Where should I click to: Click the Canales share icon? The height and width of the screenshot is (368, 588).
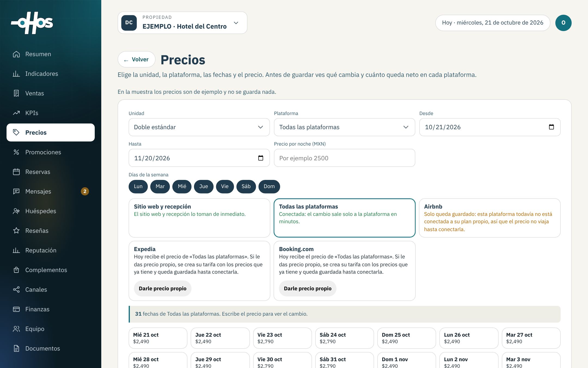point(16,290)
